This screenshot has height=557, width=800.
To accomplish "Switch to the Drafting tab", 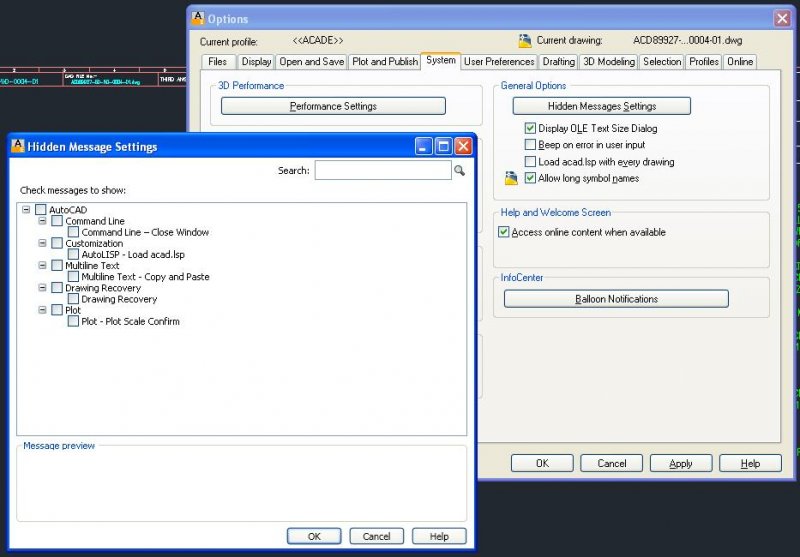I will (x=558, y=62).
